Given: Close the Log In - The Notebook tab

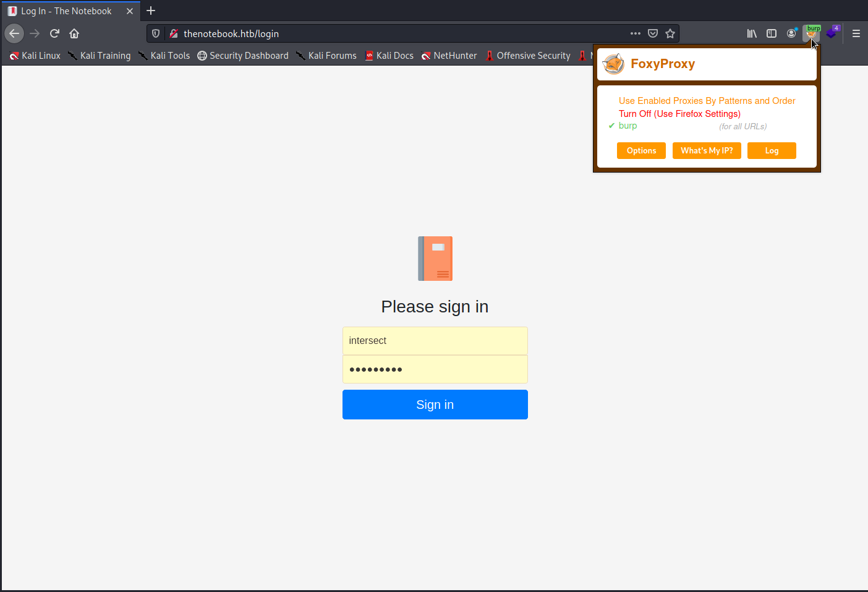Looking at the screenshot, I should pos(130,11).
